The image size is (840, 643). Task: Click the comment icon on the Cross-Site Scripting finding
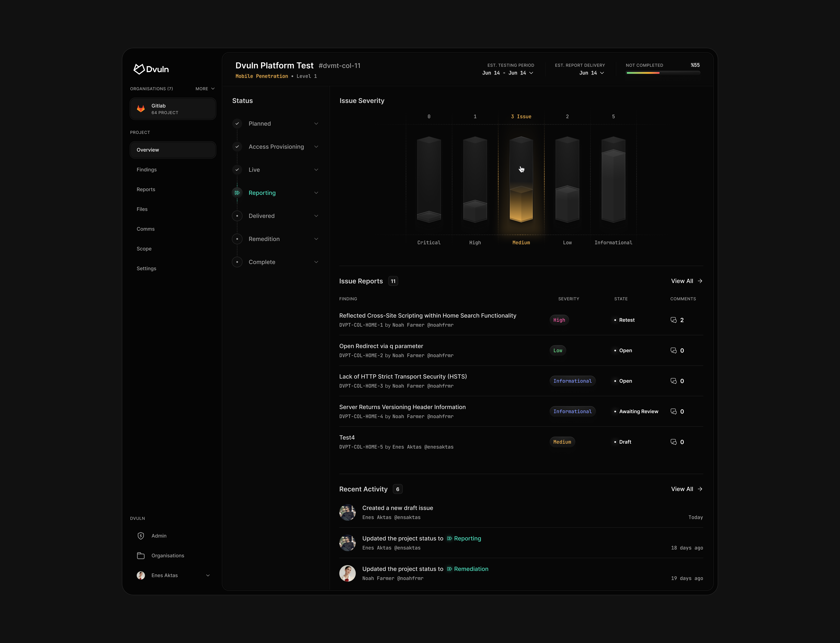[674, 320]
